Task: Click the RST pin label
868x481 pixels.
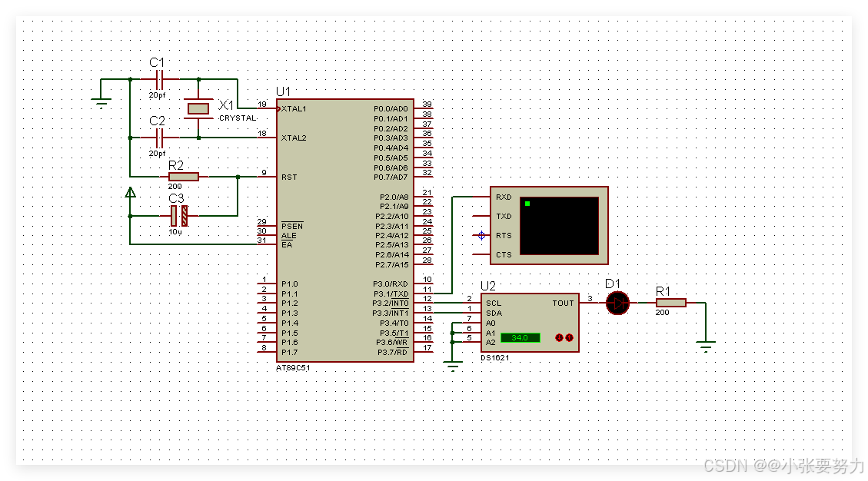Action: pyautogui.click(x=289, y=177)
